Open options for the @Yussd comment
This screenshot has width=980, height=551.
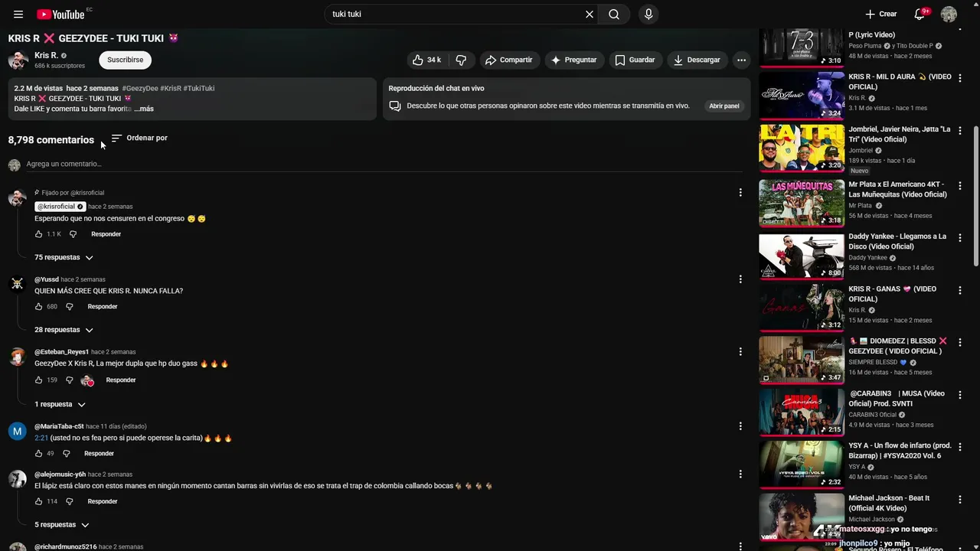740,279
